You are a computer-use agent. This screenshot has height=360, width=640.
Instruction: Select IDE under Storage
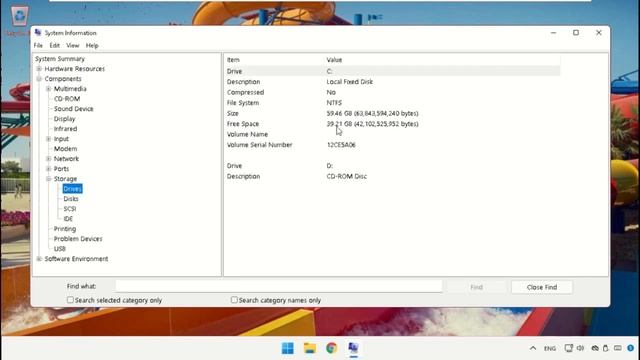coord(68,219)
